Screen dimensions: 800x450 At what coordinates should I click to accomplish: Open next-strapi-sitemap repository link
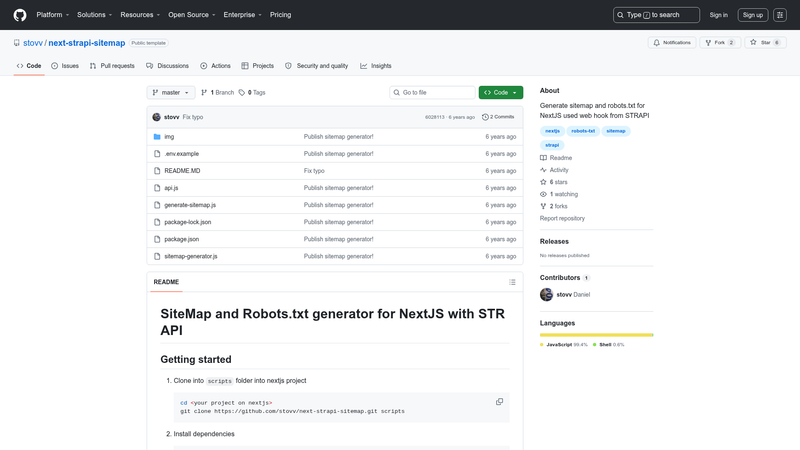pyautogui.click(x=87, y=43)
